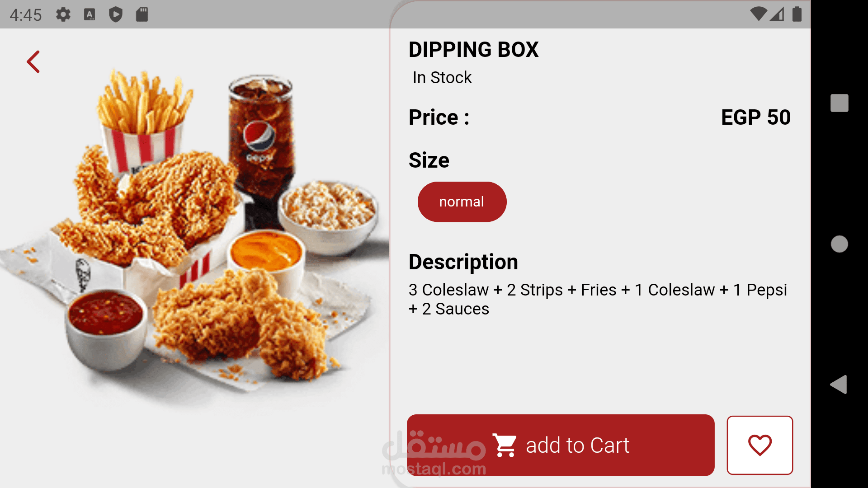
Task: Select the 'normal' size chip
Action: pyautogui.click(x=462, y=202)
